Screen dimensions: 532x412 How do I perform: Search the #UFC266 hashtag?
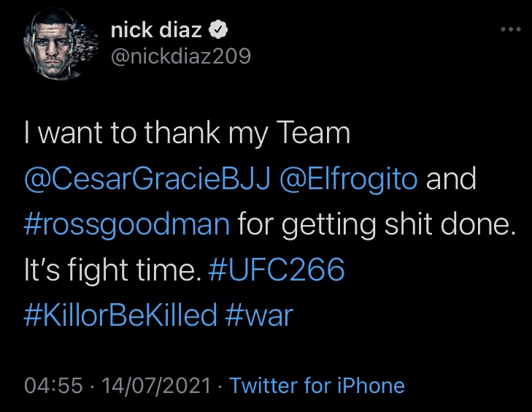coord(277,270)
